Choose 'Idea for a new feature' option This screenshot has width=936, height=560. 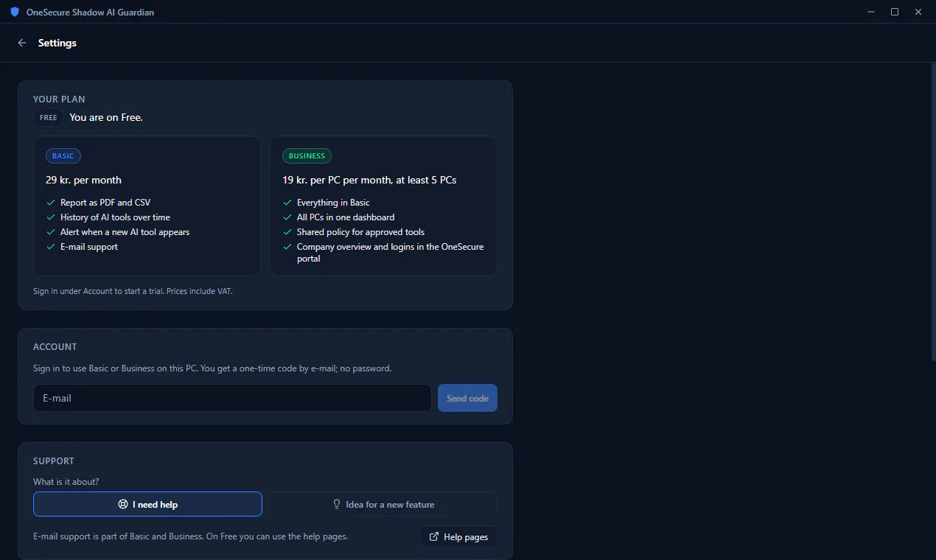pos(383,504)
